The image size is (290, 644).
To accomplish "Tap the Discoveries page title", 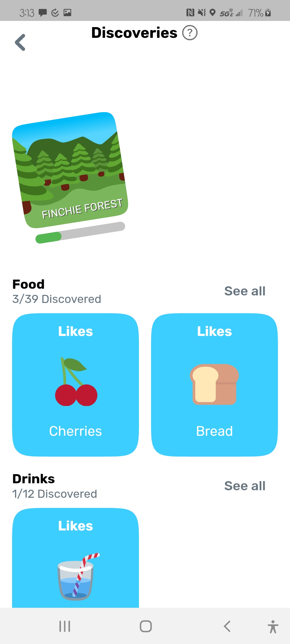I will point(134,33).
